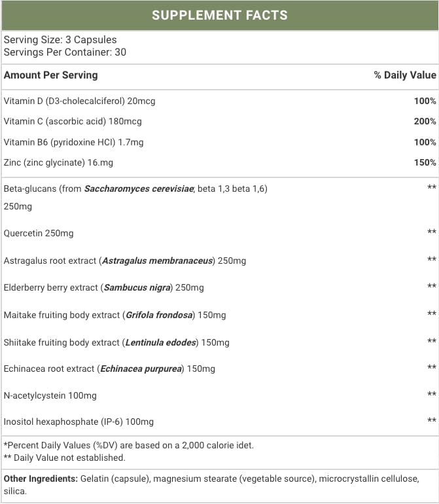Click the 200% value for Vitamin C
The height and width of the screenshot is (504, 439).
pos(425,122)
